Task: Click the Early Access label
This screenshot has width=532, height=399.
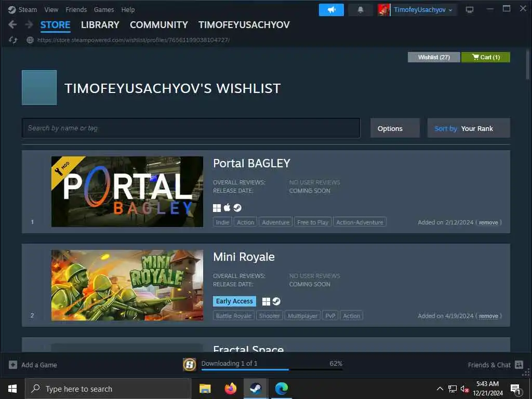Action: click(x=234, y=301)
